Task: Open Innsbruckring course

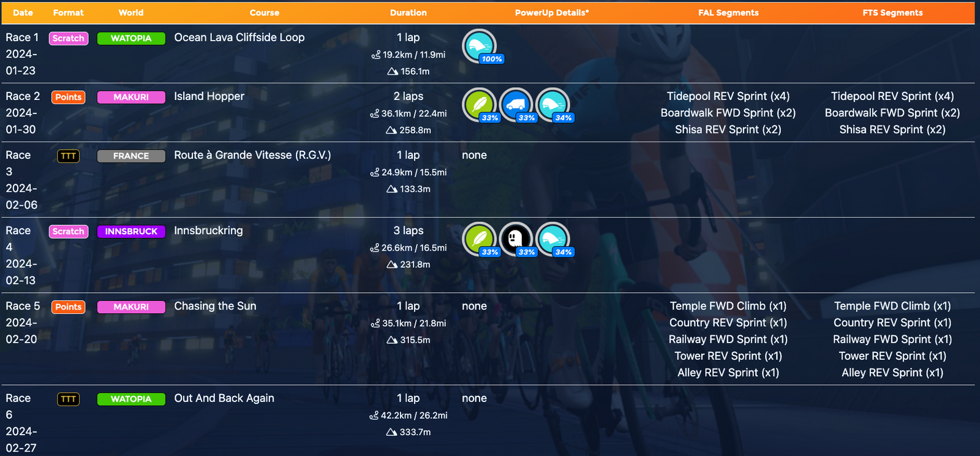Action: [208, 230]
